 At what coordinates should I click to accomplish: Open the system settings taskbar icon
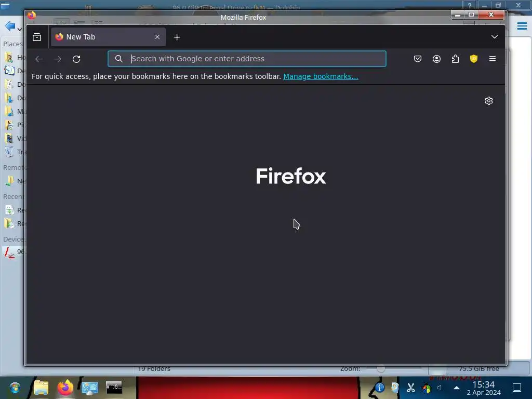89,388
